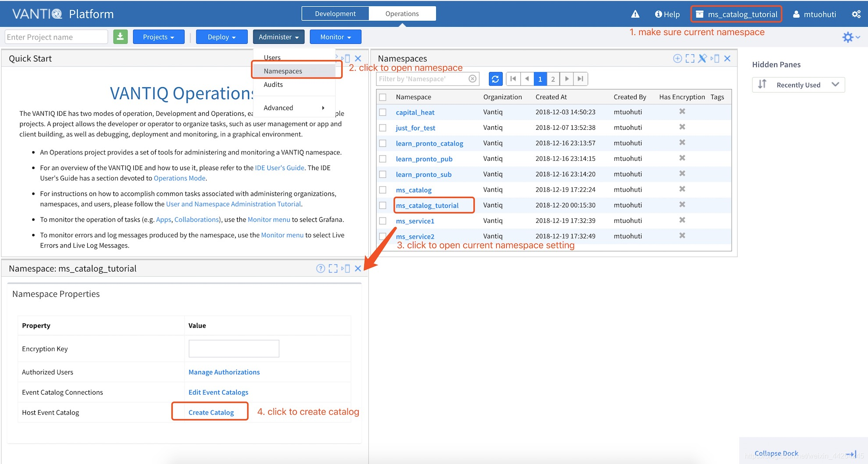This screenshot has width=868, height=464.
Task: Click the pin icon in Namespaces pane
Action: point(702,59)
